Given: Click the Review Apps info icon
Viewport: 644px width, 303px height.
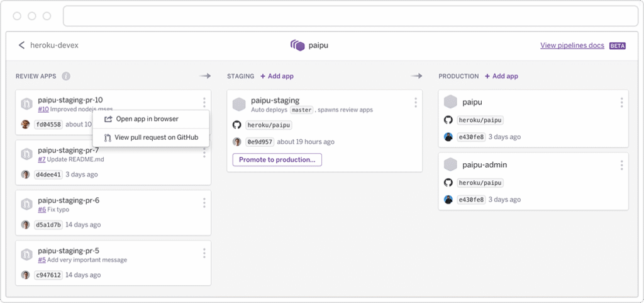Looking at the screenshot, I should [x=66, y=76].
